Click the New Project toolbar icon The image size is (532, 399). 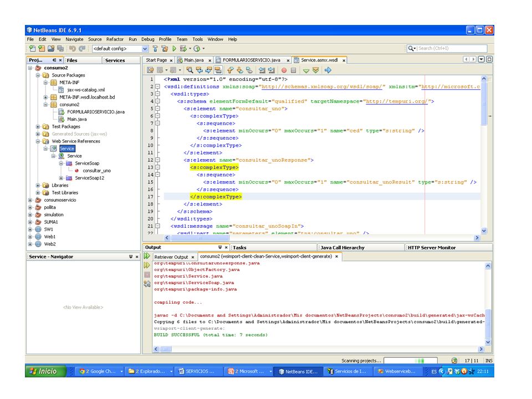(42, 49)
